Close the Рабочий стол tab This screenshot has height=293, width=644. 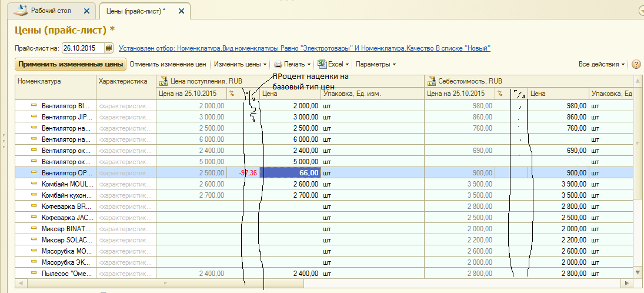[x=88, y=11]
